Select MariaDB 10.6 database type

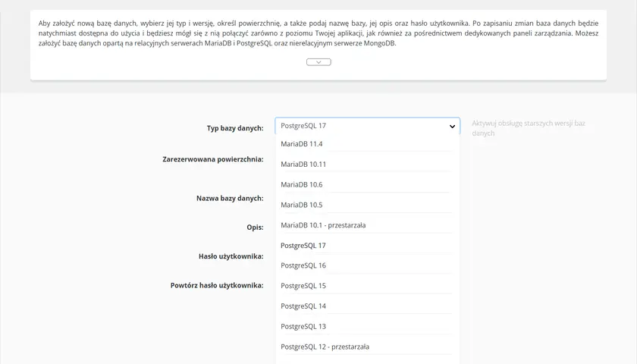pos(366,184)
